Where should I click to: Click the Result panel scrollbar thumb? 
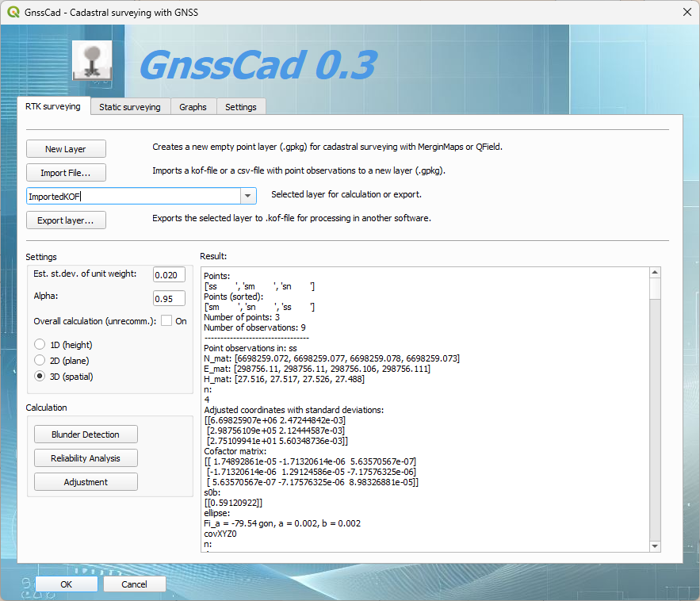(x=655, y=289)
